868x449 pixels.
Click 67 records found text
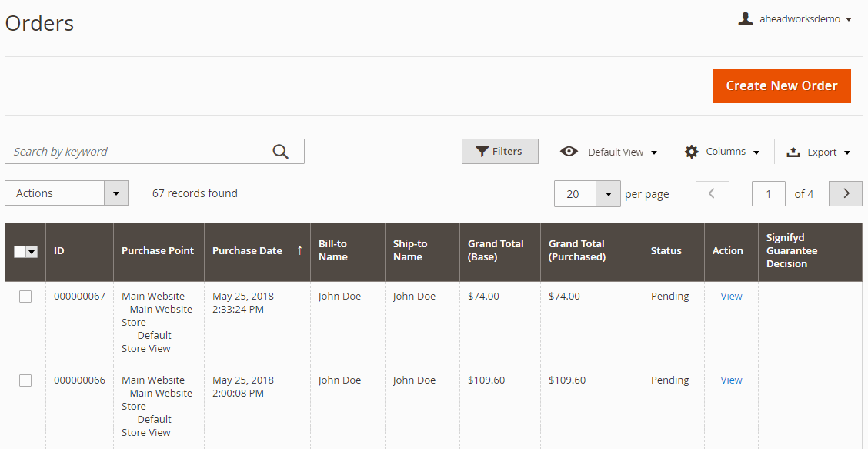[195, 193]
